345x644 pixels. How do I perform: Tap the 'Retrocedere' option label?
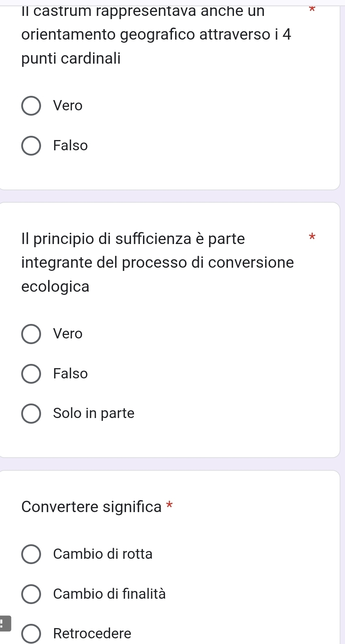point(92,633)
